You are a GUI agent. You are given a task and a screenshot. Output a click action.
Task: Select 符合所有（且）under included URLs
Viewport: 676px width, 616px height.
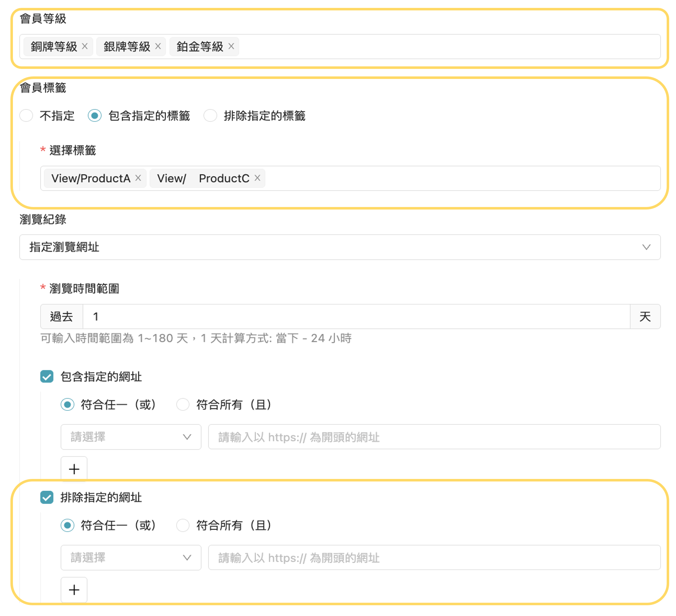tap(183, 404)
